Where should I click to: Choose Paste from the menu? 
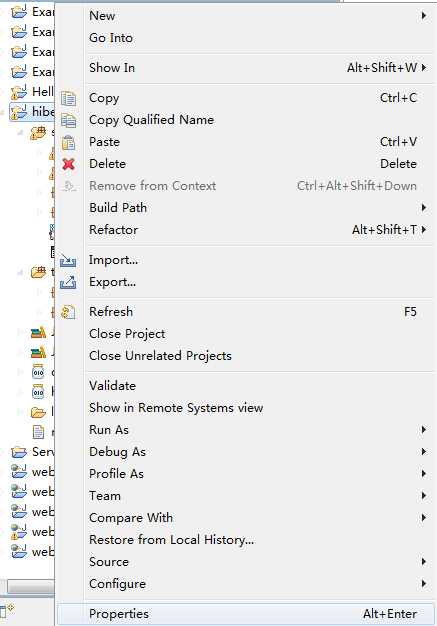[245, 142]
